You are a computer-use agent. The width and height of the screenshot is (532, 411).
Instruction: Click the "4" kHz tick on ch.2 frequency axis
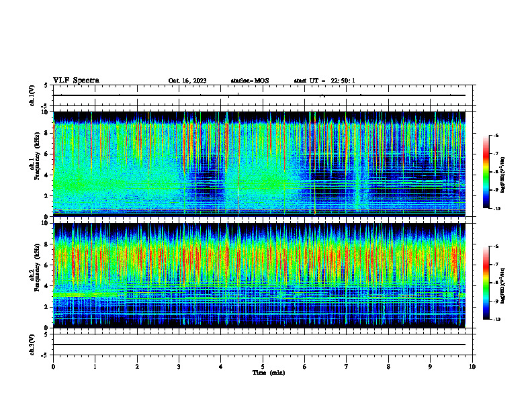coord(47,286)
